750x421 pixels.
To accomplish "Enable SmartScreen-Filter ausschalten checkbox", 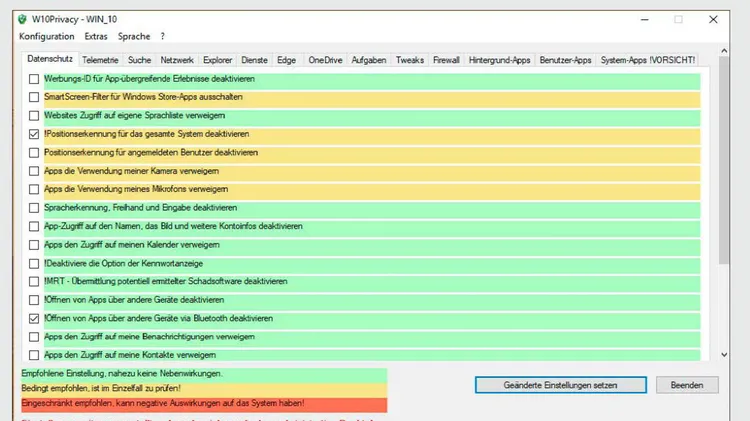I will point(33,97).
